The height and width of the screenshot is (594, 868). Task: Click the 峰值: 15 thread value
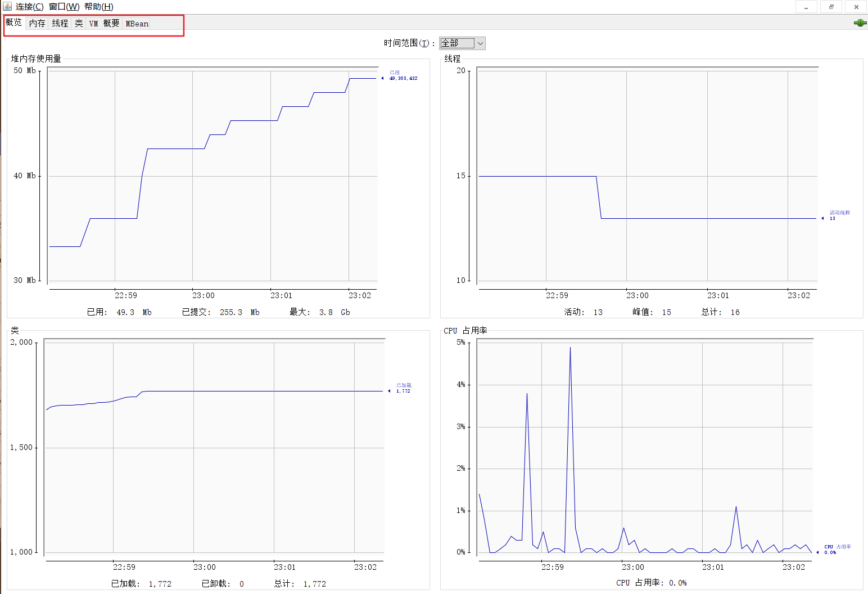click(x=652, y=312)
